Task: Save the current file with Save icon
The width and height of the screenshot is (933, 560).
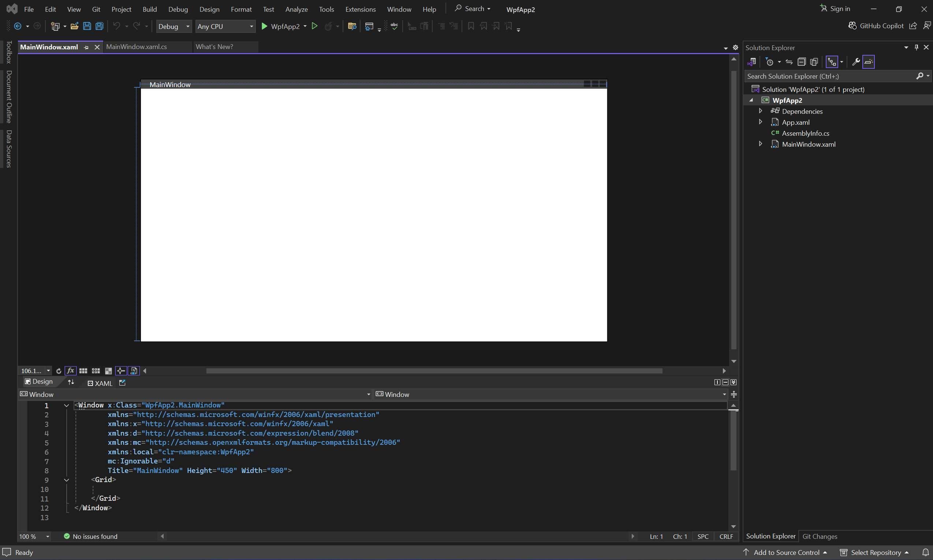Action: click(x=87, y=26)
